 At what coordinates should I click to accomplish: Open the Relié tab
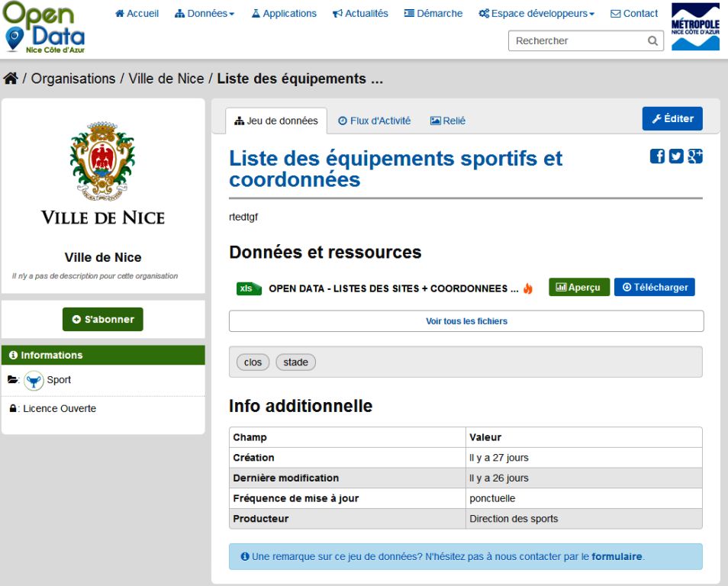coord(448,121)
